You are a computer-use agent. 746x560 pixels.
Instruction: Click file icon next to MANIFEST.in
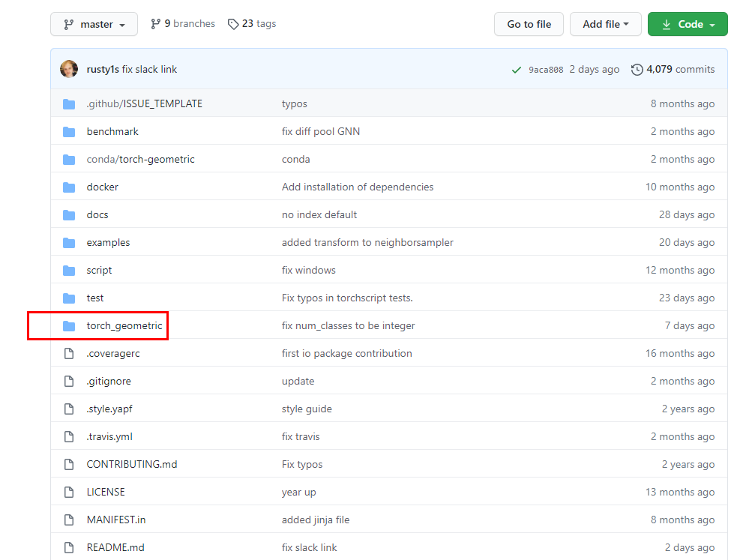[69, 520]
